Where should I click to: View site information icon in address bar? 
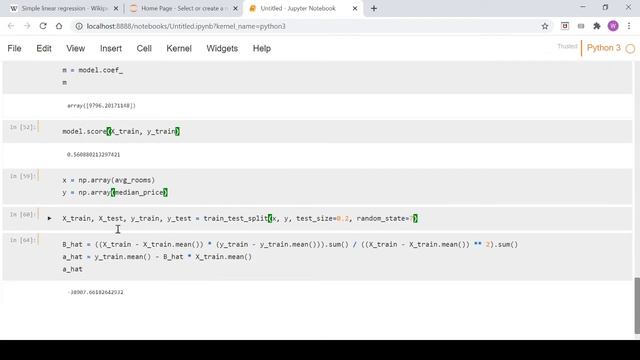(79, 26)
